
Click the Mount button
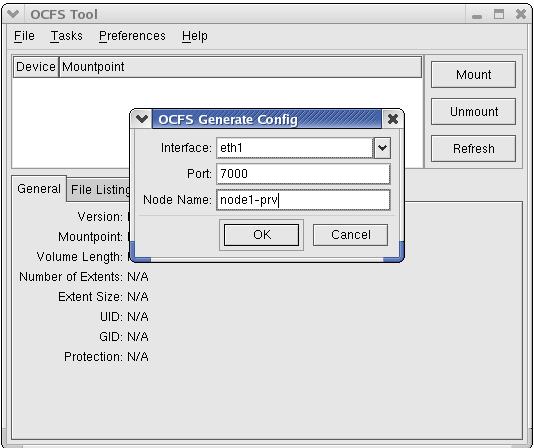pos(473,75)
